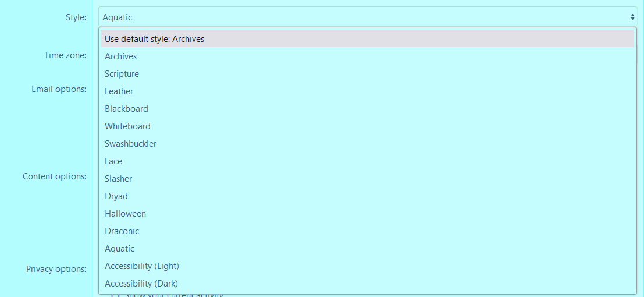
Task: Click the 'Content options:' label
Action: 55,176
